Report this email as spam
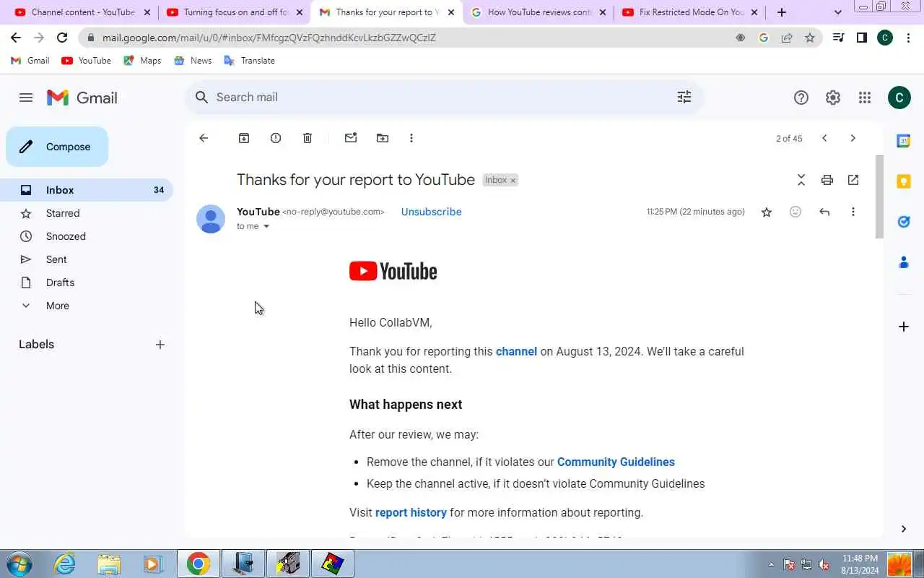This screenshot has width=924, height=578. (276, 138)
